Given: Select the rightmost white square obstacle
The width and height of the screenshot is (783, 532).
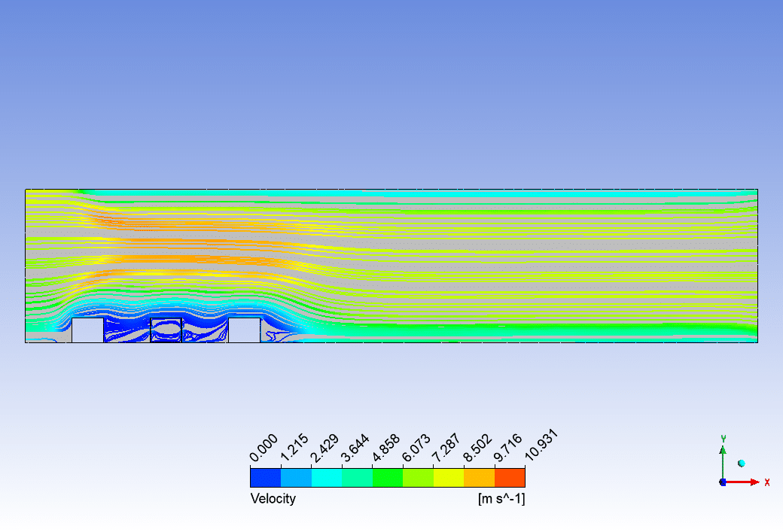Looking at the screenshot, I should [244, 330].
